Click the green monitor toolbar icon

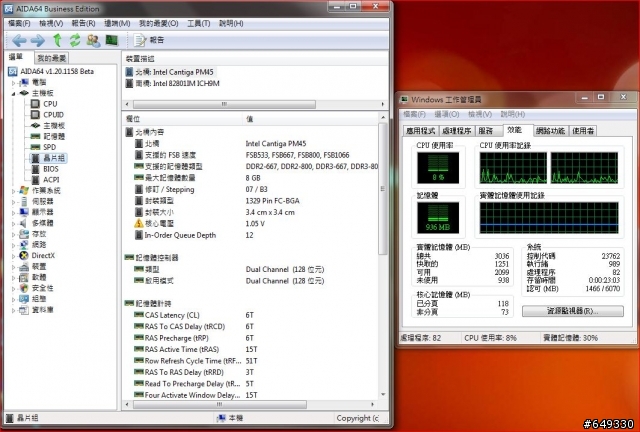pos(112,40)
